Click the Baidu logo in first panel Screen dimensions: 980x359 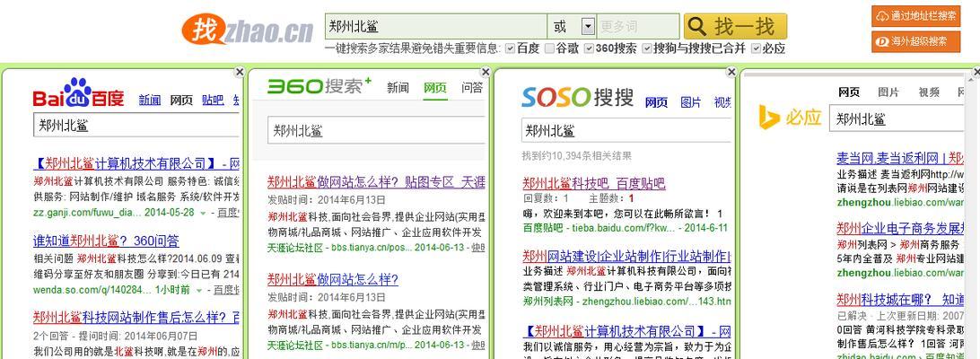pyautogui.click(x=79, y=93)
